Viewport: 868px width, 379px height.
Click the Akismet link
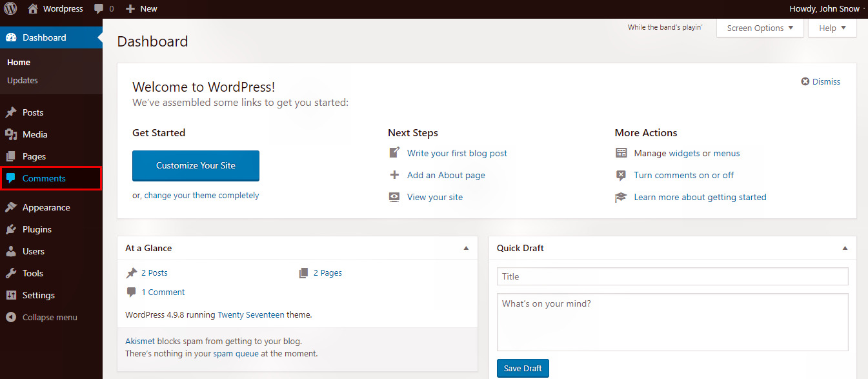(x=139, y=341)
